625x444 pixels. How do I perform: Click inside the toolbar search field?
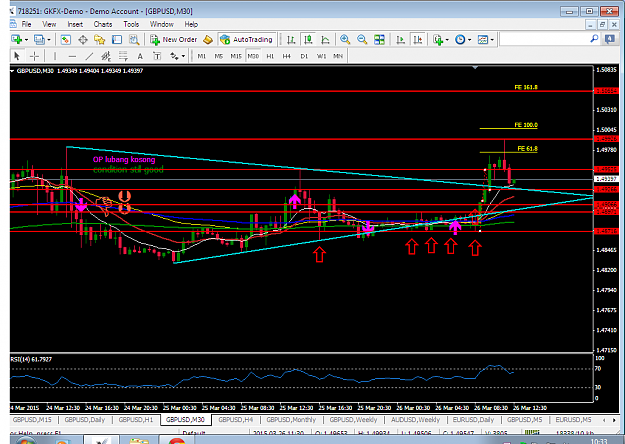tap(544, 39)
